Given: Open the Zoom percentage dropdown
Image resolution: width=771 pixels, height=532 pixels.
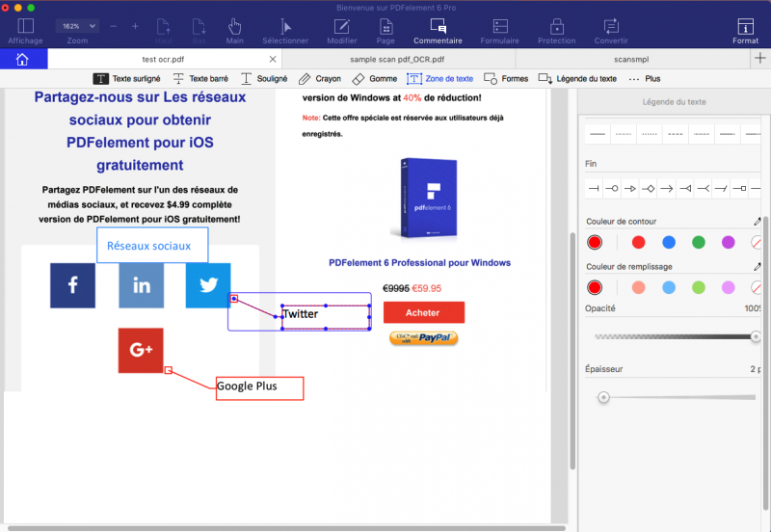Looking at the screenshot, I should 77,26.
